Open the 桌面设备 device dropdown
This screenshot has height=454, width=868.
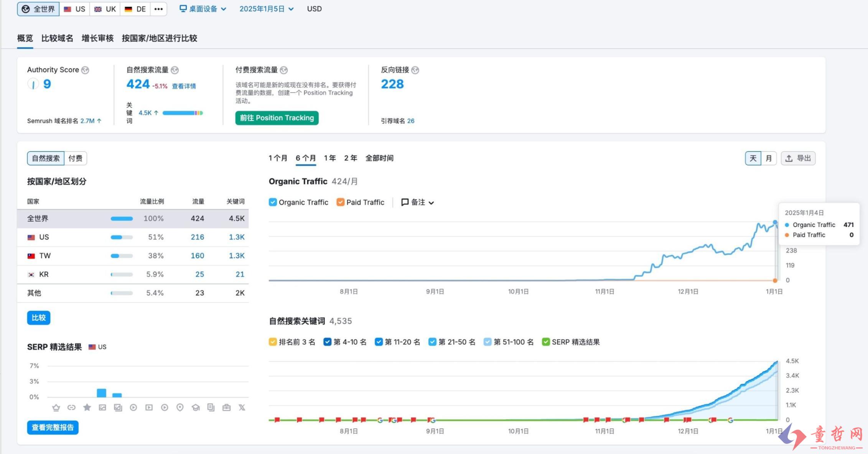pos(203,9)
